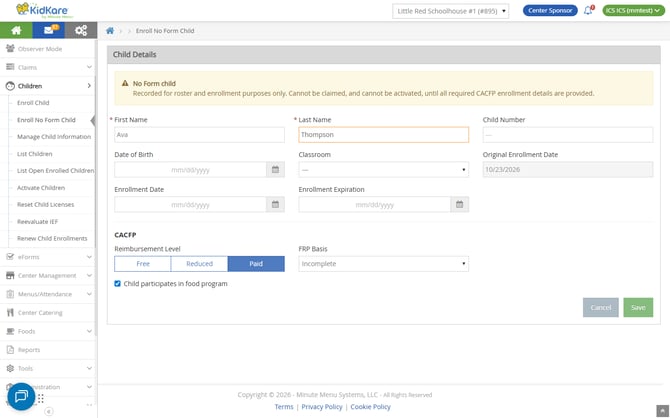Viewport: 670px width, 418px height.
Task: Click the Foods sidebar icon
Action: (10, 331)
